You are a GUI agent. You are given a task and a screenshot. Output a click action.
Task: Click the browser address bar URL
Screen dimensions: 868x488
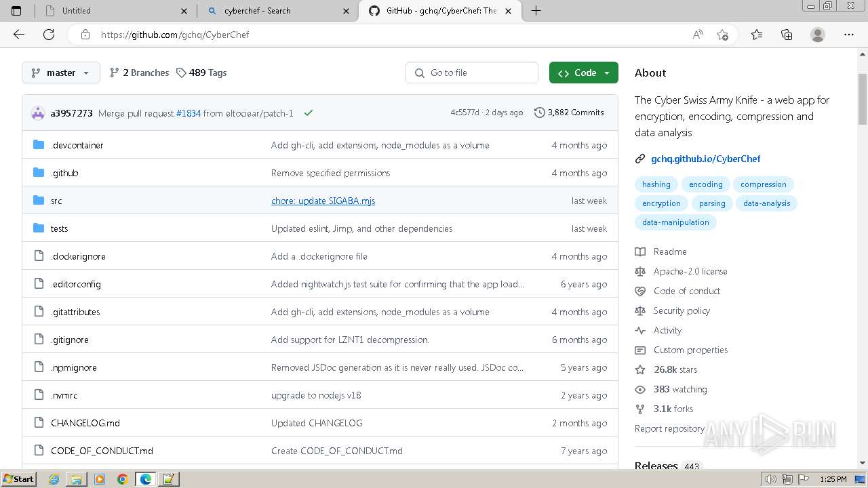point(175,35)
